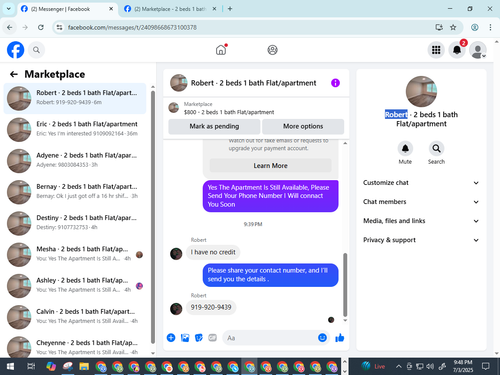This screenshot has height=375, width=500.
Task: Open a new browser tab
Action: click(230, 9)
